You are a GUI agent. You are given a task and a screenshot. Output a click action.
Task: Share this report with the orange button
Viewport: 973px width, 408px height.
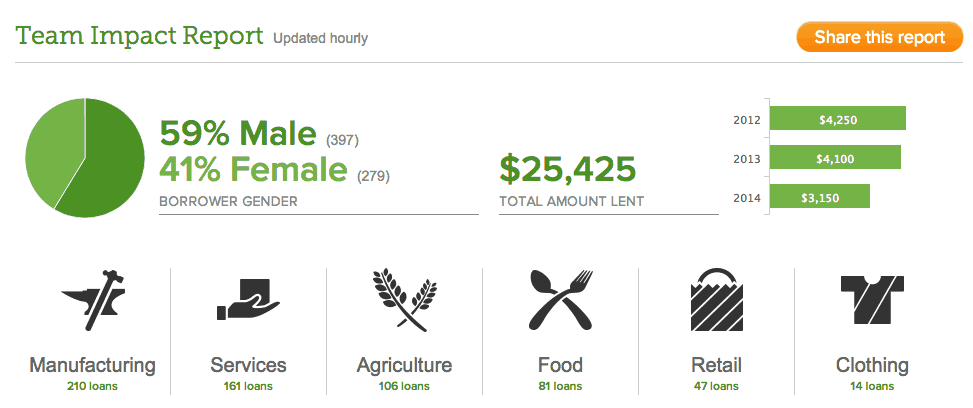pyautogui.click(x=879, y=37)
